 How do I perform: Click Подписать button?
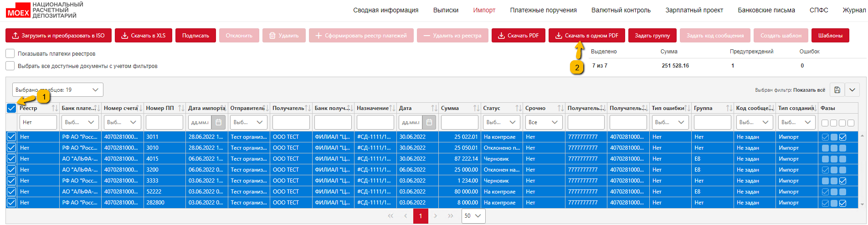[x=195, y=36]
